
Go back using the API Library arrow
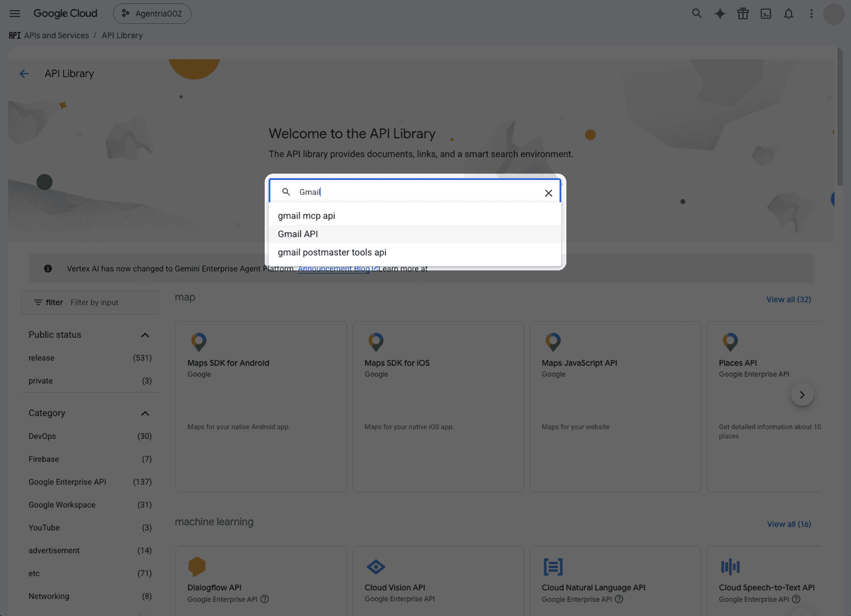(24, 73)
